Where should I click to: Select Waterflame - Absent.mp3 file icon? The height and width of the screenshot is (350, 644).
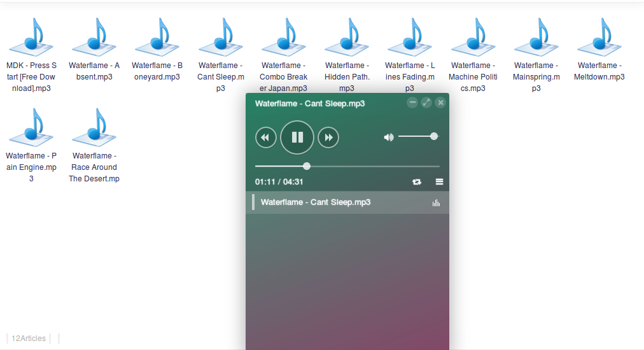tap(94, 38)
